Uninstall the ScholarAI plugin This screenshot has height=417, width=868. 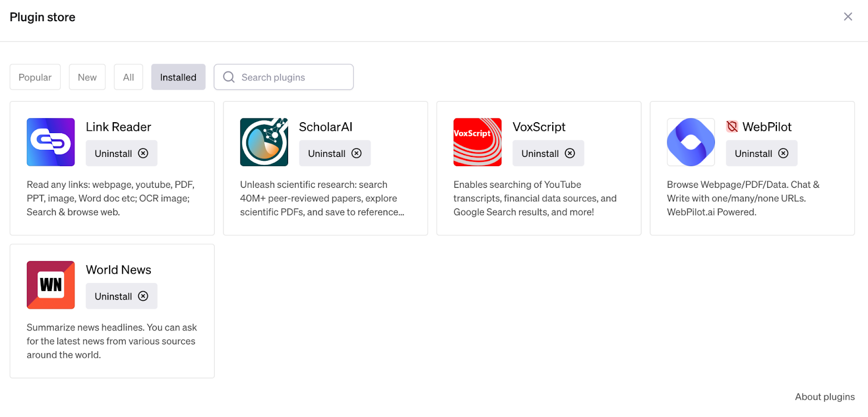pos(335,154)
